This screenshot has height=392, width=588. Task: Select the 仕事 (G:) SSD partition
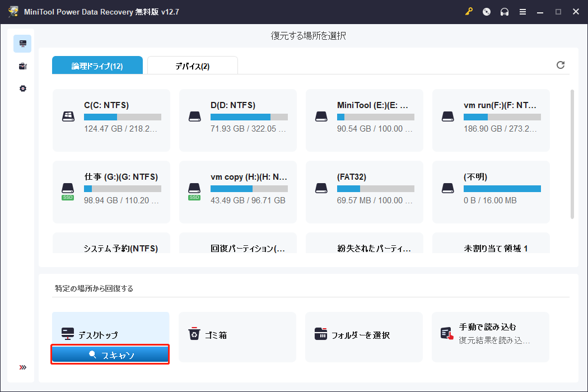(111, 192)
